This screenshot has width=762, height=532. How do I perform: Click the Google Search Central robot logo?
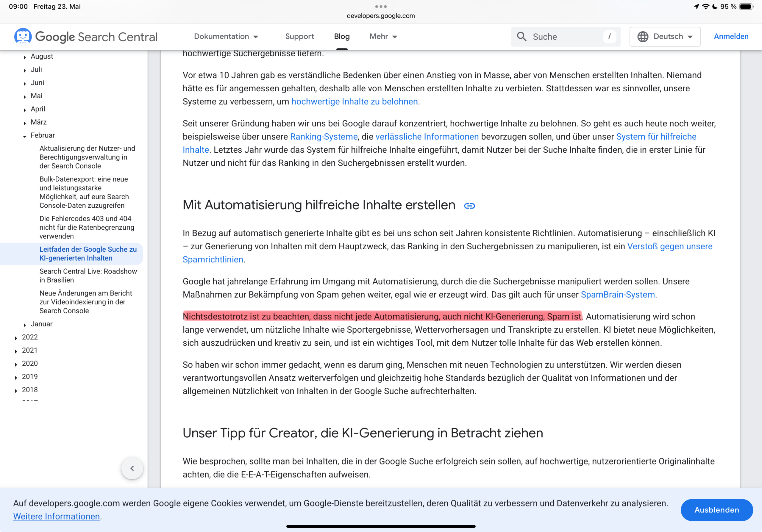pyautogui.click(x=23, y=36)
